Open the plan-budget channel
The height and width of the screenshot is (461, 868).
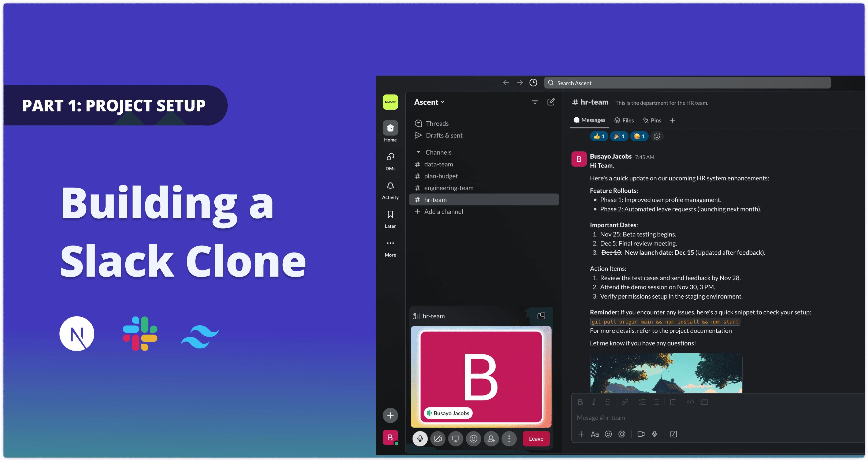coord(484,176)
